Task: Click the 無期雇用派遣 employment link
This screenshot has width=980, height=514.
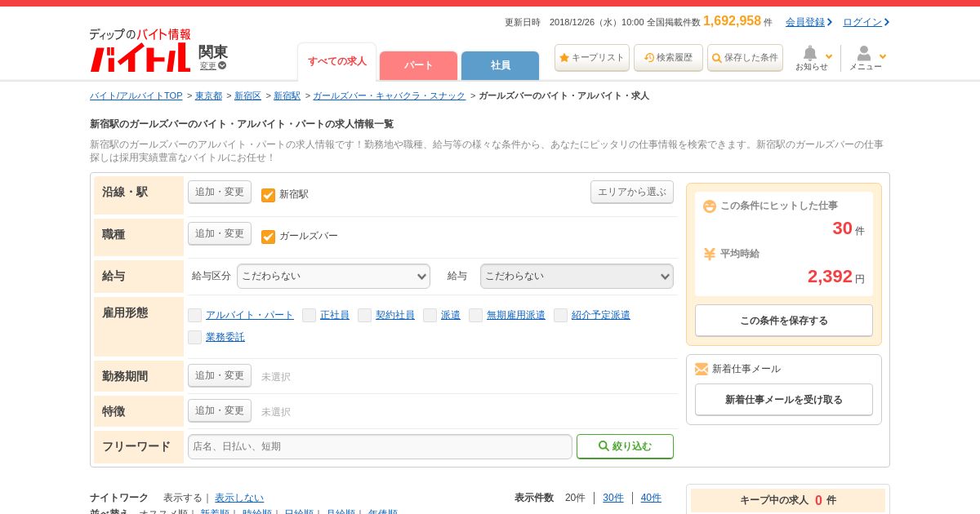Action: 516,315
